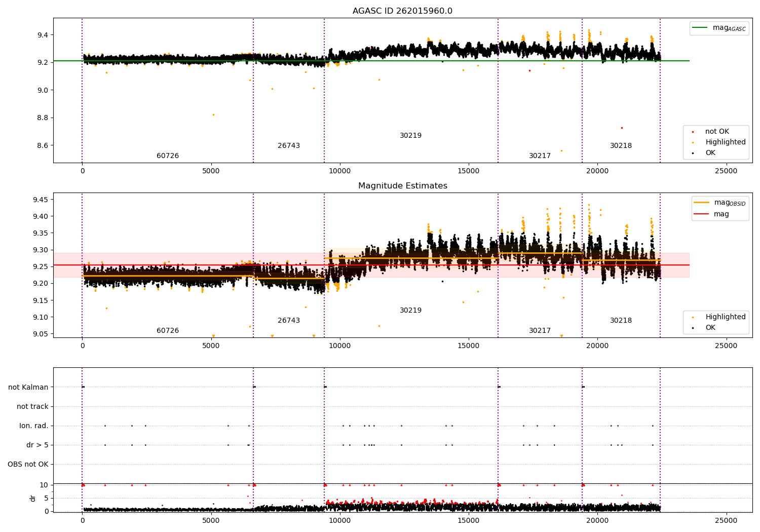Click obsid label 26743 in Magnitude Estimates plot
Image resolution: width=760 pixels, height=532 pixels.
[x=289, y=321]
